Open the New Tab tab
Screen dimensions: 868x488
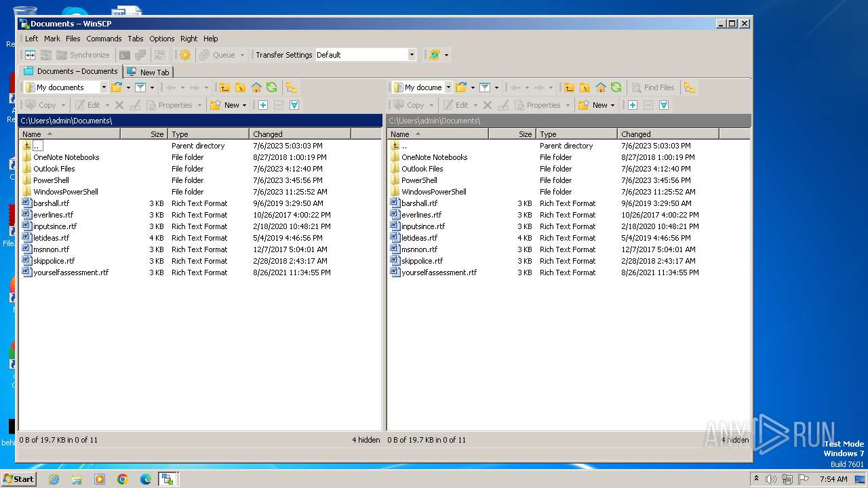pos(148,72)
